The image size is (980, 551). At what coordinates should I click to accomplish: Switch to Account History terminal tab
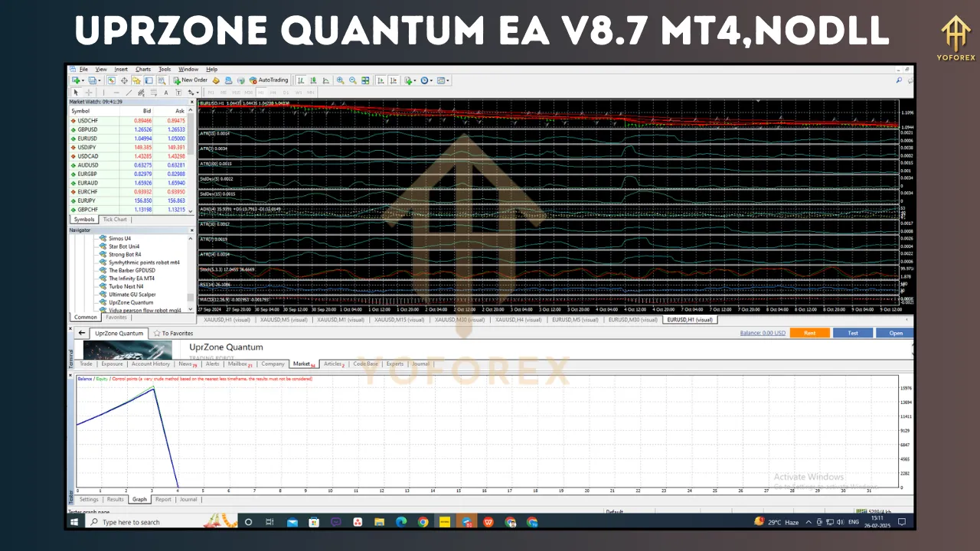[x=151, y=364]
